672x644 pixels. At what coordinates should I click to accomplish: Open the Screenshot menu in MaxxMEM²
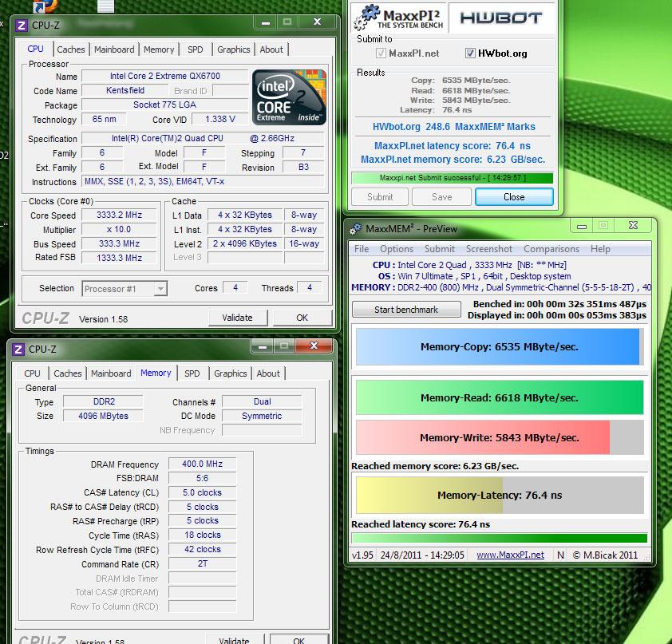pyautogui.click(x=489, y=249)
